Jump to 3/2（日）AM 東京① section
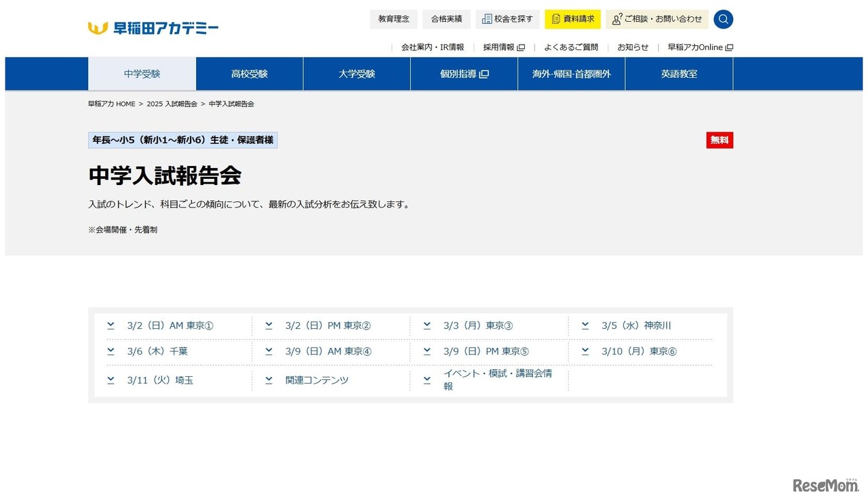The width and height of the screenshot is (868, 501). 170,325
